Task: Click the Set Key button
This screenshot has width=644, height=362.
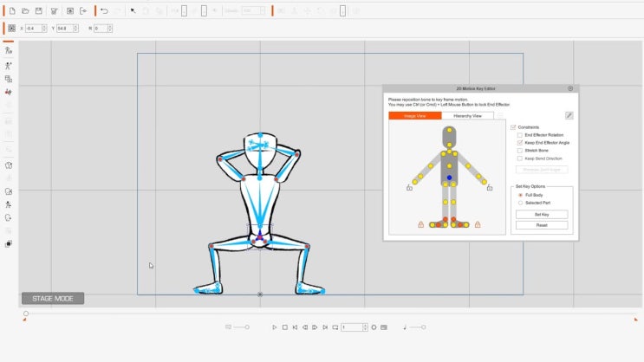Action: tap(542, 214)
